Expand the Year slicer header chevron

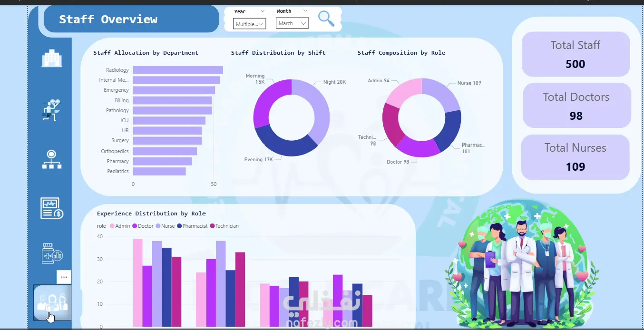point(263,11)
